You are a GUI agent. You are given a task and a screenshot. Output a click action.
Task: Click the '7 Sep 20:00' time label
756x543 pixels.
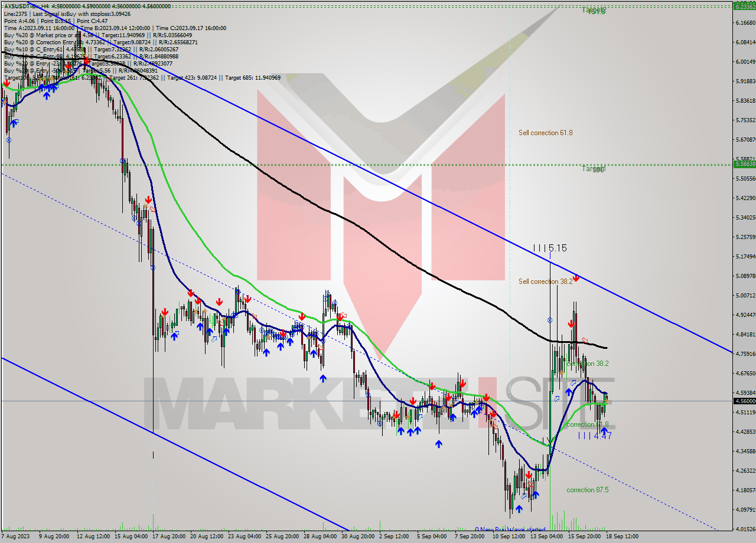pyautogui.click(x=470, y=537)
